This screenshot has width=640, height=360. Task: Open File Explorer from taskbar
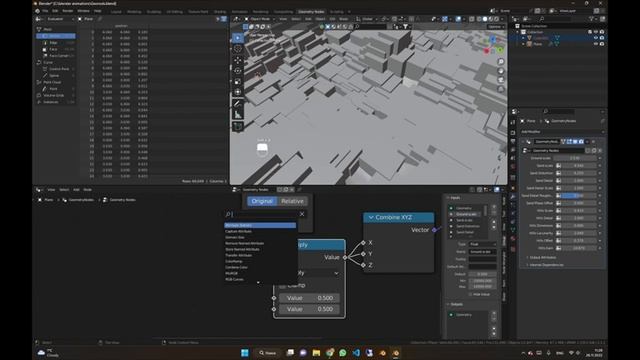[316, 353]
